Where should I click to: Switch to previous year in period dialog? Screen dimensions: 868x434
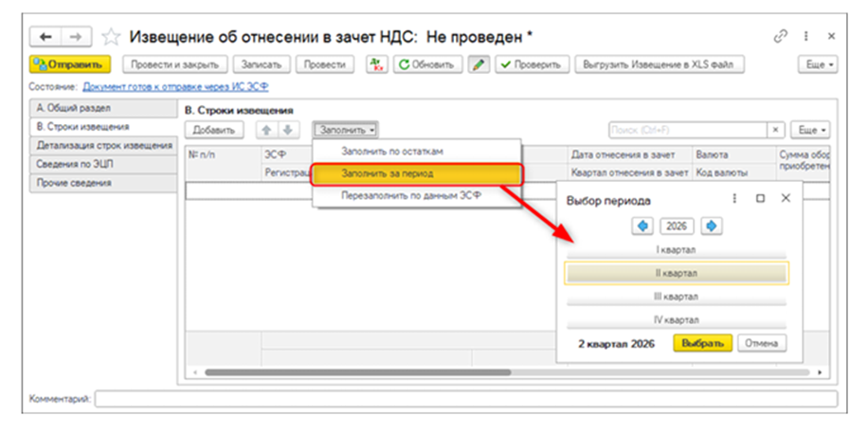[642, 226]
